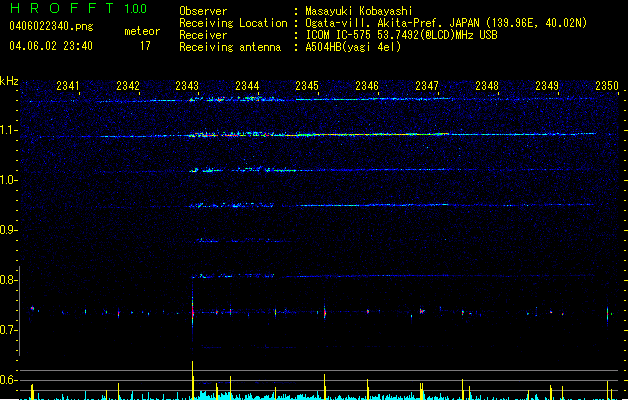Click the file name 0406022340.png
The height and width of the screenshot is (400, 629).
pos(51,26)
